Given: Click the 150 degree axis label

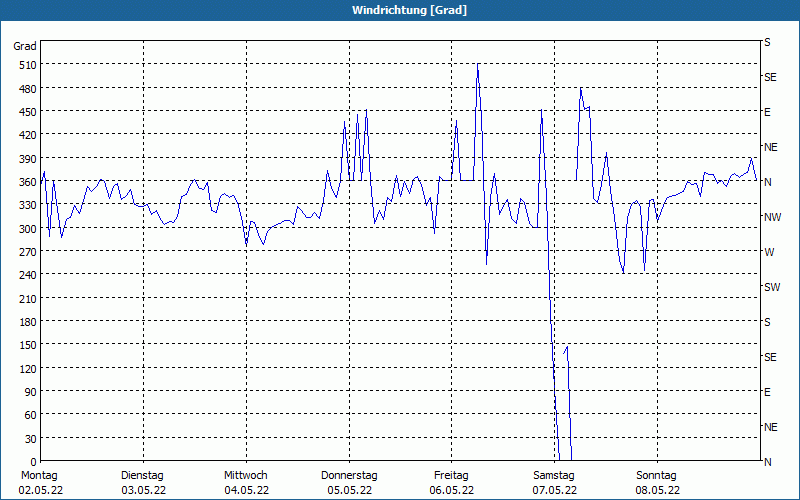Looking at the screenshot, I should (x=25, y=345).
